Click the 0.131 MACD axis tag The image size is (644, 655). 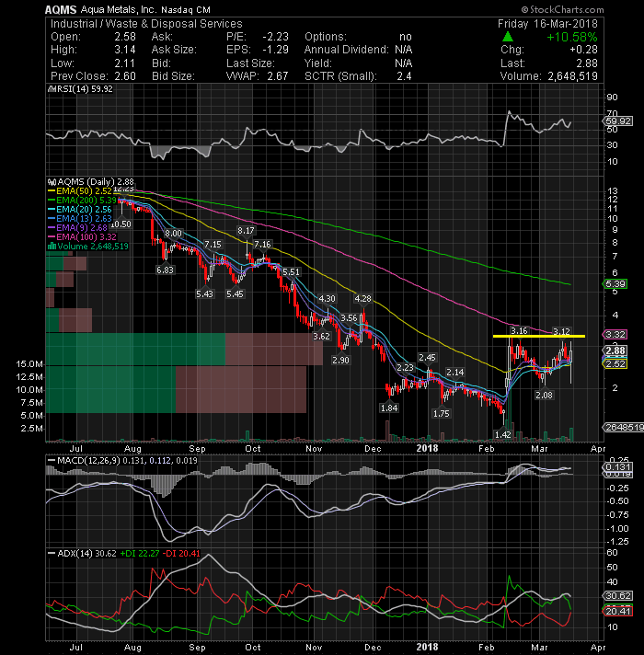coord(617,467)
